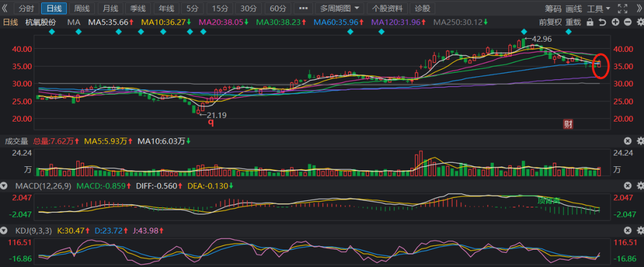Expand the 工具 tools dropdown
This screenshot has height=267, width=644.
(x=598, y=8)
